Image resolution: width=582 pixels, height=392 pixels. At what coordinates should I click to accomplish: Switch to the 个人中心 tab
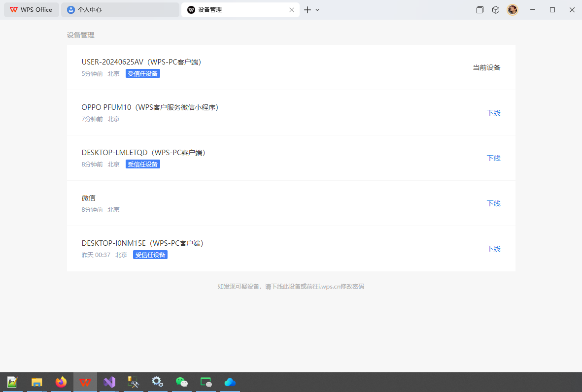pyautogui.click(x=120, y=10)
